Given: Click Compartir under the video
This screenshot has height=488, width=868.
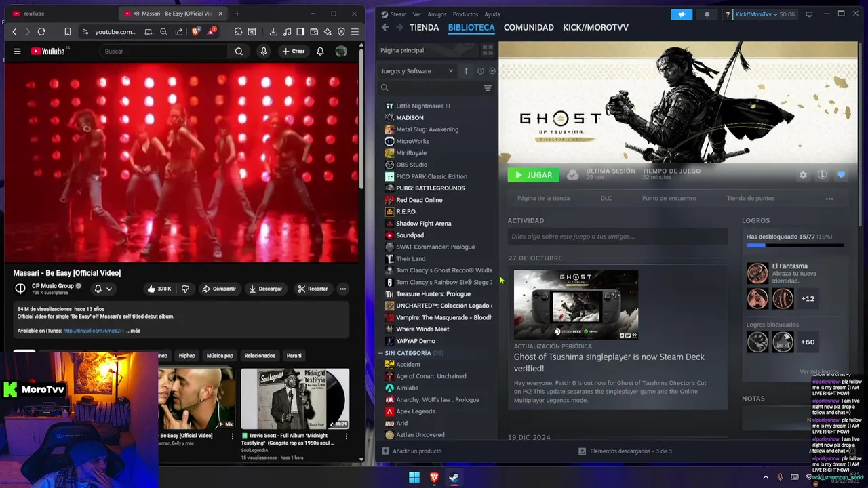Looking at the screenshot, I should coord(218,289).
